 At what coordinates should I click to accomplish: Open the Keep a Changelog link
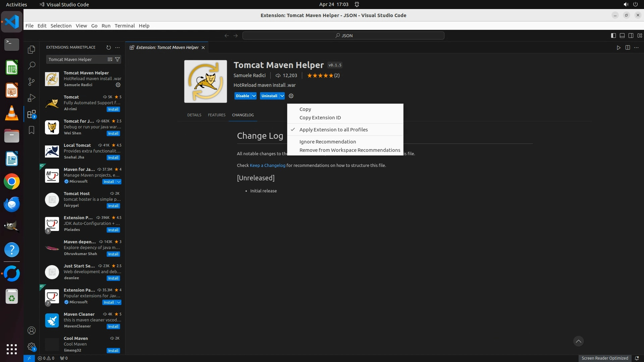tap(267, 165)
